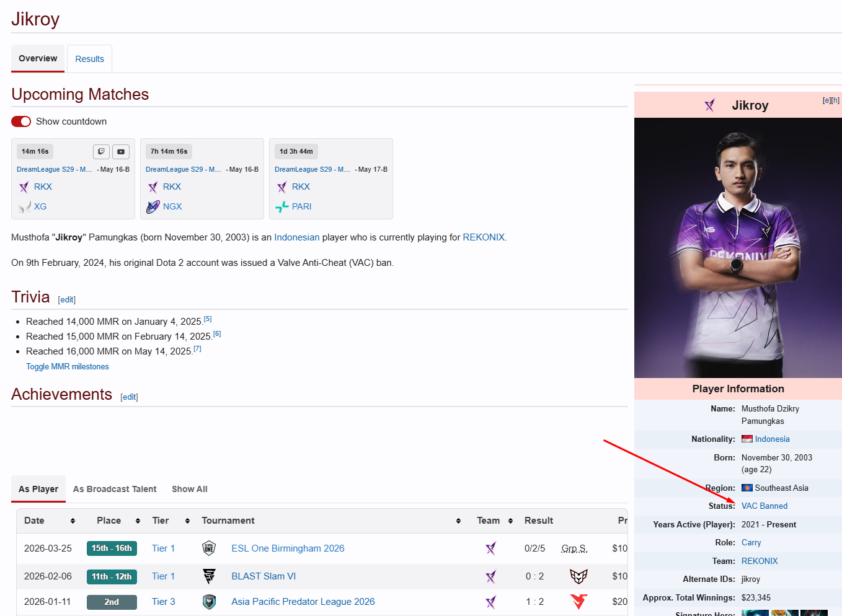Switch to the Results tab
Screen dimensions: 842x616
pos(89,59)
